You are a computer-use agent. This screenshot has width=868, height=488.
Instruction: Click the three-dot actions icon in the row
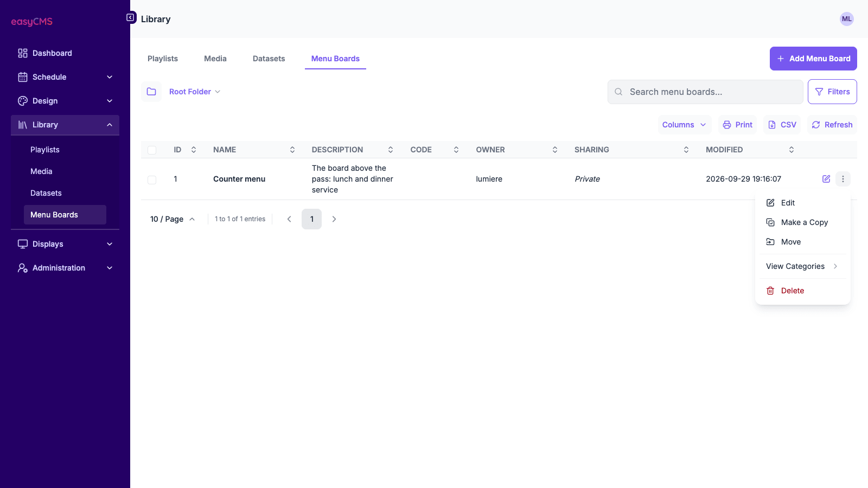coord(843,179)
